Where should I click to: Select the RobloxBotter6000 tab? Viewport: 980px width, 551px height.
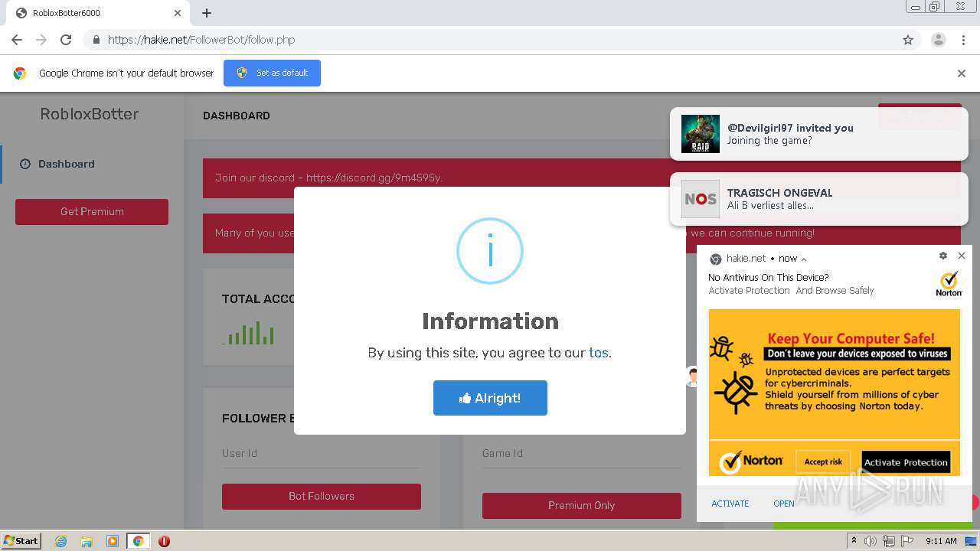98,13
